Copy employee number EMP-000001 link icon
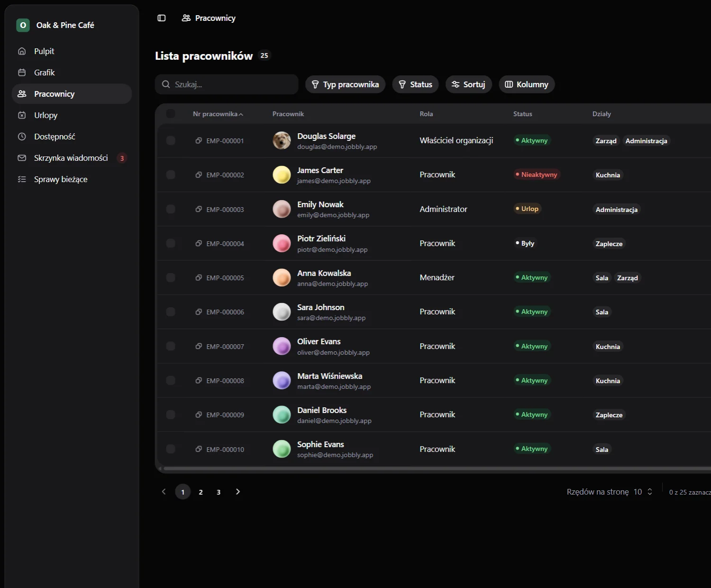This screenshot has width=711, height=588. pos(199,140)
